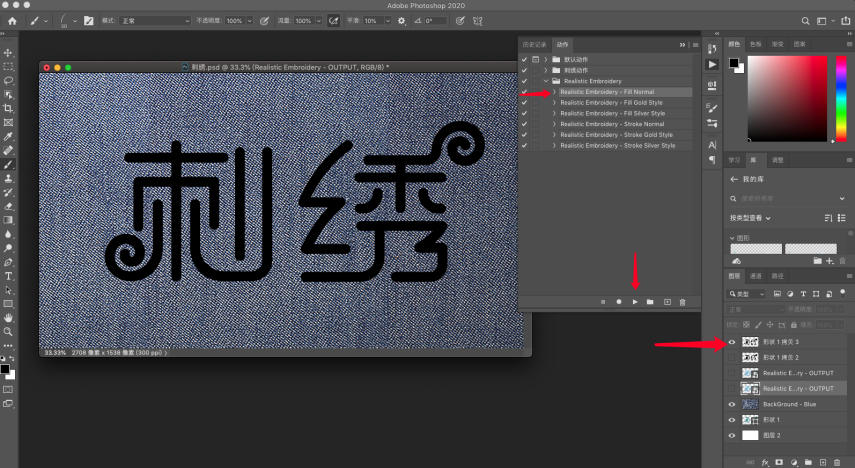Image resolution: width=855 pixels, height=468 pixels.
Task: Play the selected action
Action: pos(635,302)
